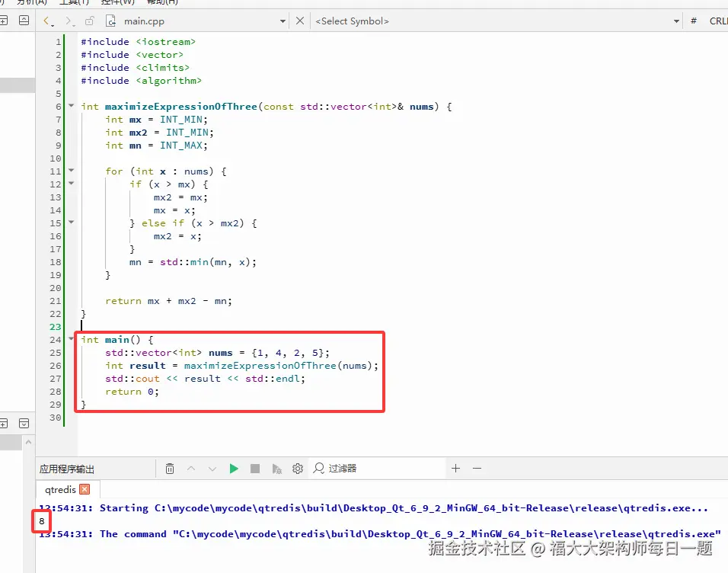Click the # encoding indicator in toolbar

[693, 21]
